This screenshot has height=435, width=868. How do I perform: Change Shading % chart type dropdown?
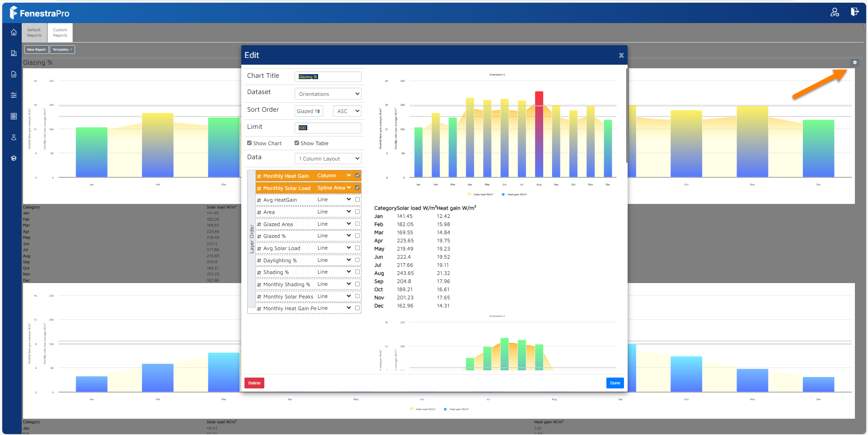(x=334, y=272)
